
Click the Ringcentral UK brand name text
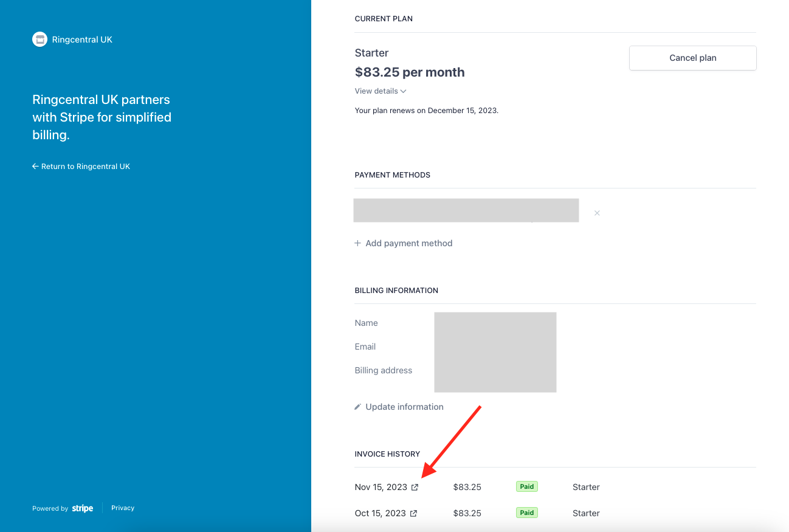tap(83, 40)
